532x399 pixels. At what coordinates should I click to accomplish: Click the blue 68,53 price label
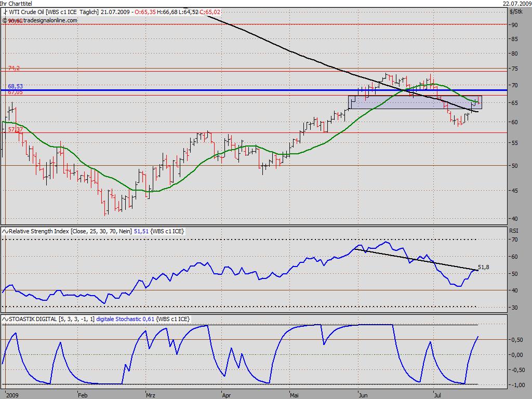point(15,87)
